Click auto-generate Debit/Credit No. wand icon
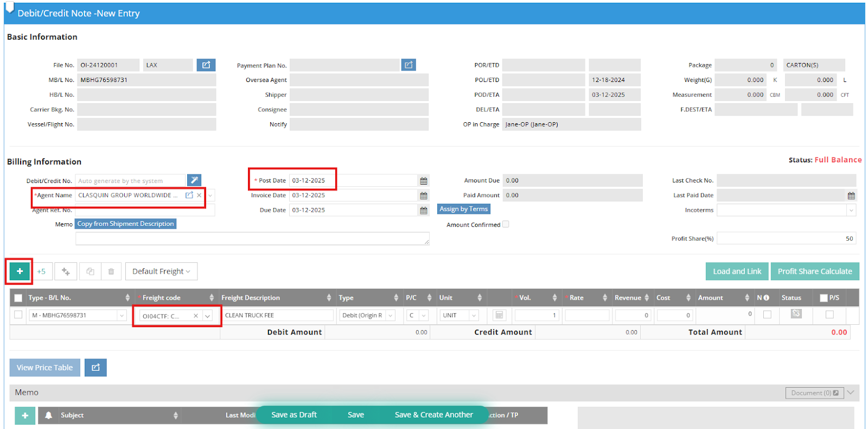The width and height of the screenshot is (868, 429). [x=194, y=180]
